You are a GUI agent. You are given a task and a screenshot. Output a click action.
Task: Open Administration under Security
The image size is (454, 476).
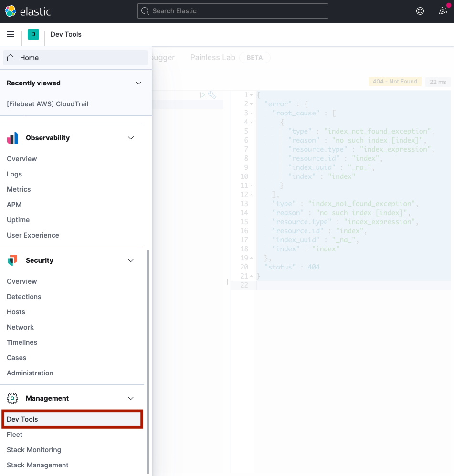coord(30,373)
